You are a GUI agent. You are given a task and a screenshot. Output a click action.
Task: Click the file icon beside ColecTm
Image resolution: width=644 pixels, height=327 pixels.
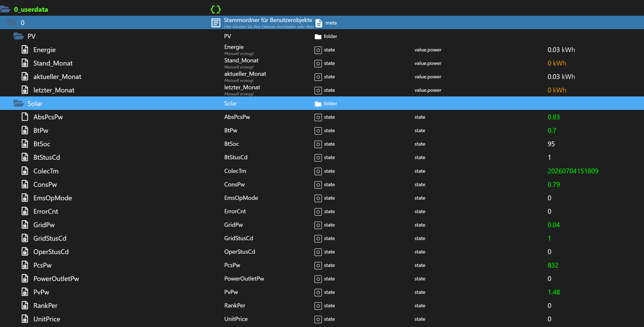(25, 171)
